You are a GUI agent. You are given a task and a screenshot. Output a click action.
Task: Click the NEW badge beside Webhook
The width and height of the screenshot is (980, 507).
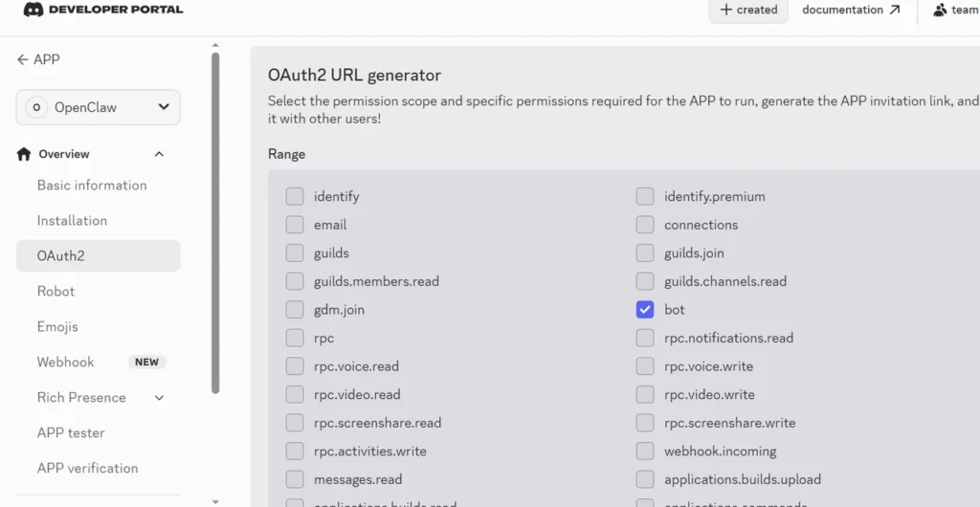click(x=146, y=363)
